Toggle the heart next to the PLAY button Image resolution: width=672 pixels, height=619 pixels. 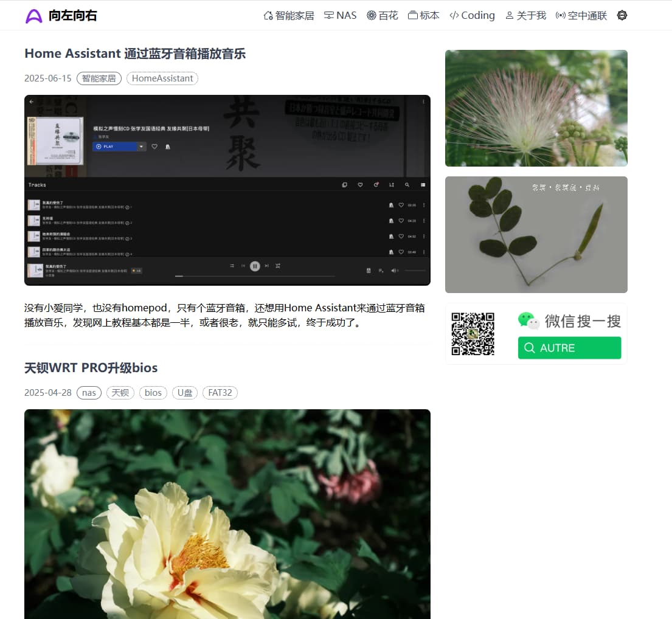click(x=154, y=147)
